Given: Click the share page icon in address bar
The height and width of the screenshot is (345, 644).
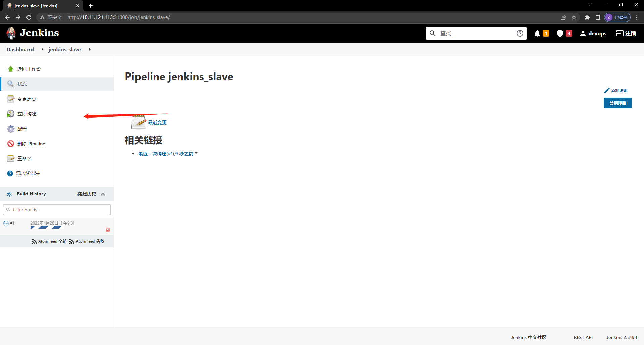Looking at the screenshot, I should click(x=563, y=17).
